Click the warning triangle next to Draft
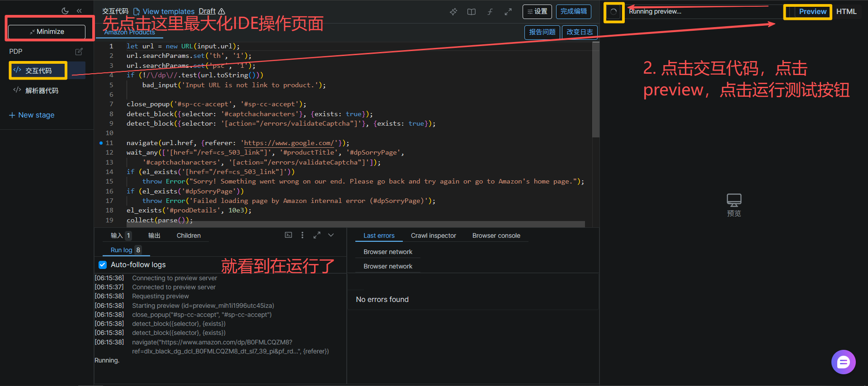This screenshot has height=386, width=868. click(222, 11)
